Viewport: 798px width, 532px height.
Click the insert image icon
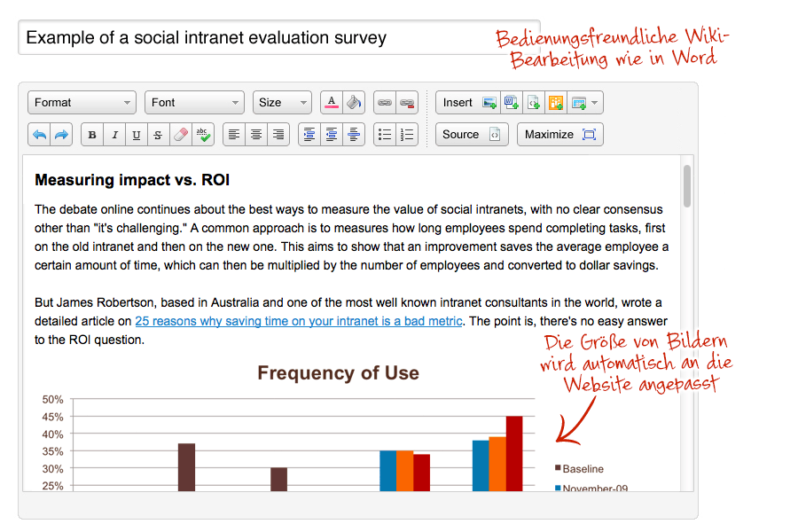(489, 103)
